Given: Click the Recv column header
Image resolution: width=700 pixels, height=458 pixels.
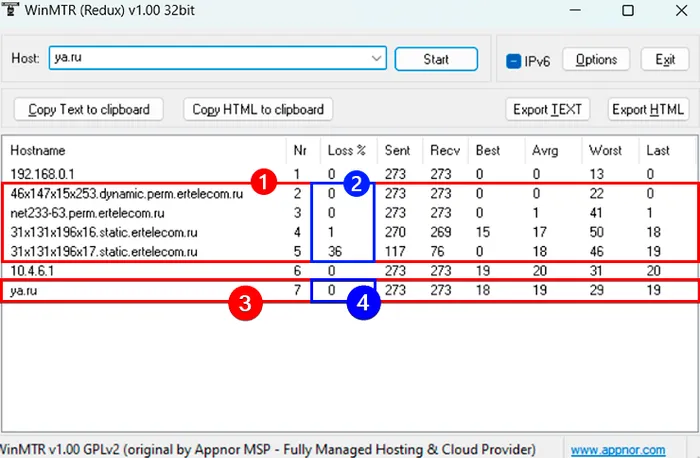Looking at the screenshot, I should (x=445, y=150).
